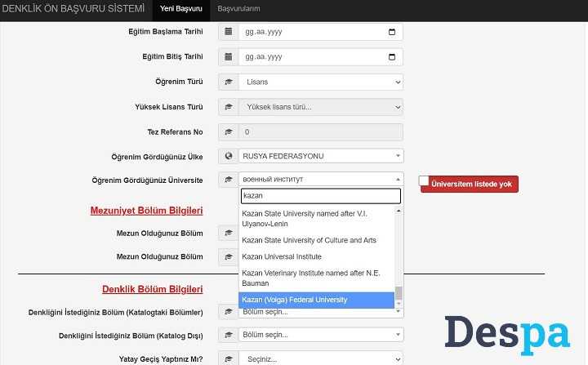Screen dimensions: 588x365
Task: Click the red Üniversitem listede yok button
Action: [x=471, y=185]
